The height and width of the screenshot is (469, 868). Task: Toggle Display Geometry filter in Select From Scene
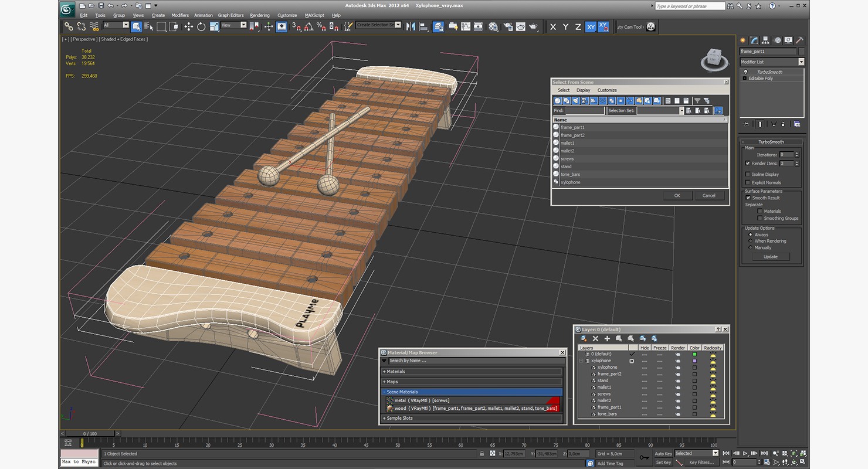558,101
